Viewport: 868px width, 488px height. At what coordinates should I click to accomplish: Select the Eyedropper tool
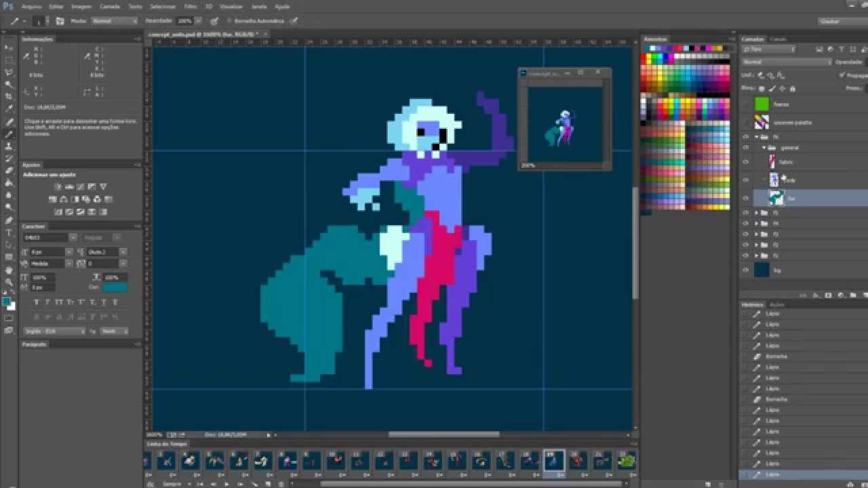click(x=9, y=108)
